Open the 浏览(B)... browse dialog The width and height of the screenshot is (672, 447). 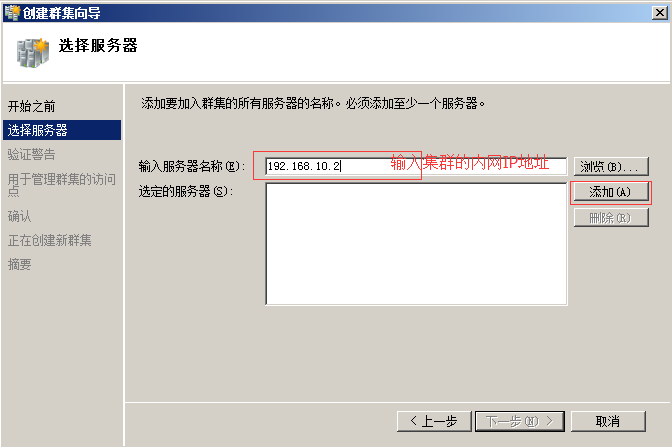pyautogui.click(x=611, y=166)
